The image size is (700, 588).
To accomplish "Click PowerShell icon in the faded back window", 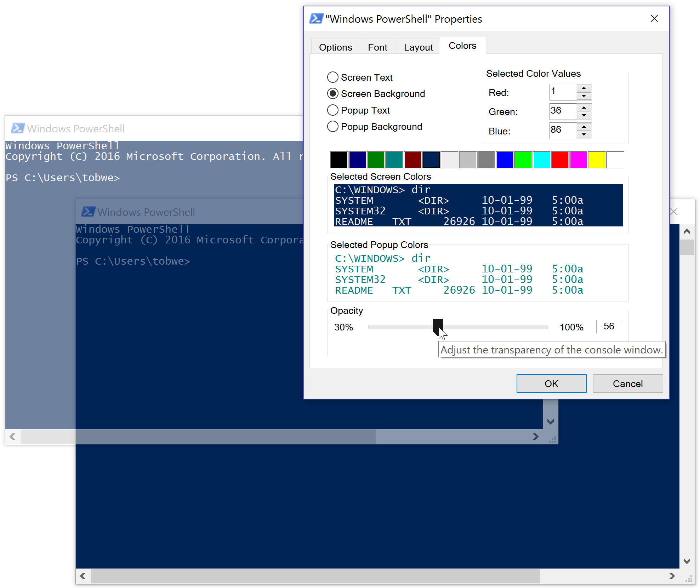I will pyautogui.click(x=18, y=128).
